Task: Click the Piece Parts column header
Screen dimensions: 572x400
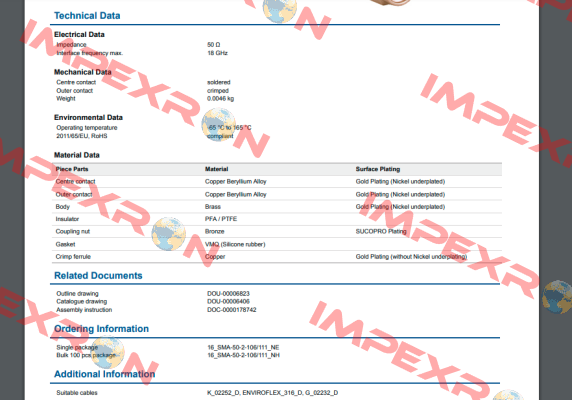Action: (x=72, y=169)
